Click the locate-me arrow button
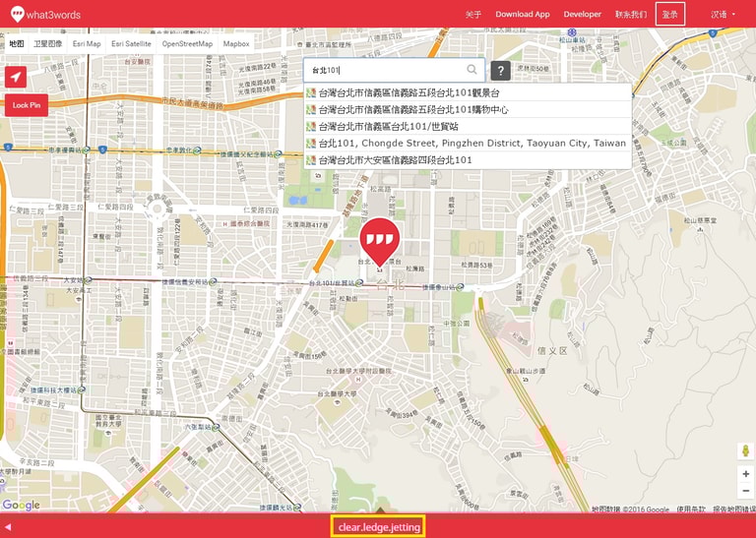This screenshot has height=538, width=756. point(16,77)
